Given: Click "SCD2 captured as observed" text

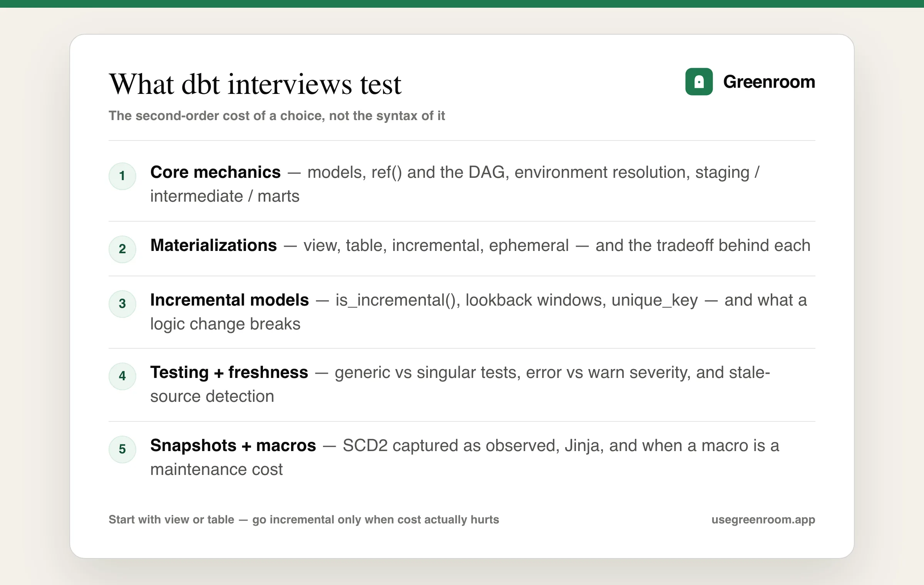Looking at the screenshot, I should point(449,446).
